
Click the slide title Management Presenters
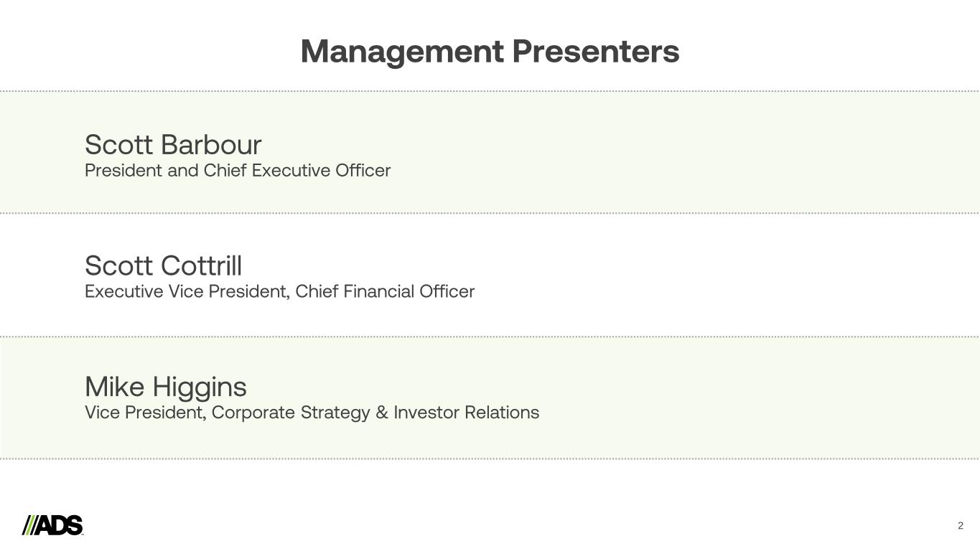click(490, 52)
